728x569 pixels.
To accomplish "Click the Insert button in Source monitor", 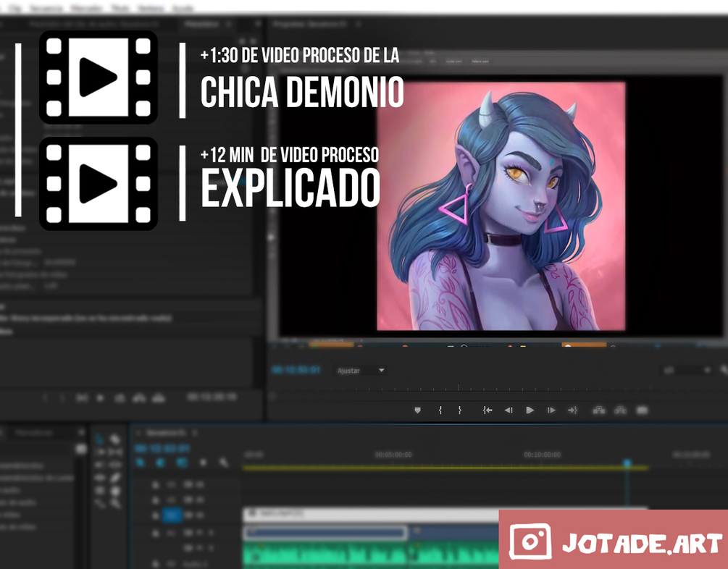I will (x=139, y=397).
